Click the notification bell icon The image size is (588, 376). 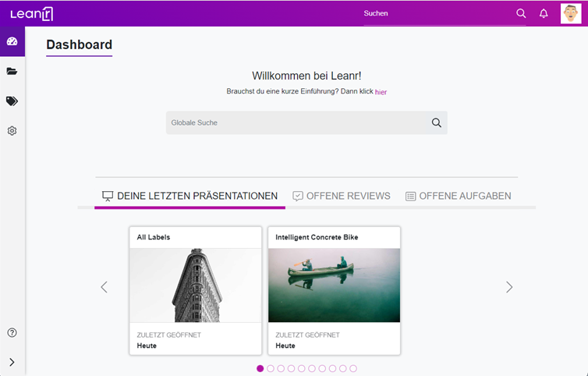click(544, 13)
